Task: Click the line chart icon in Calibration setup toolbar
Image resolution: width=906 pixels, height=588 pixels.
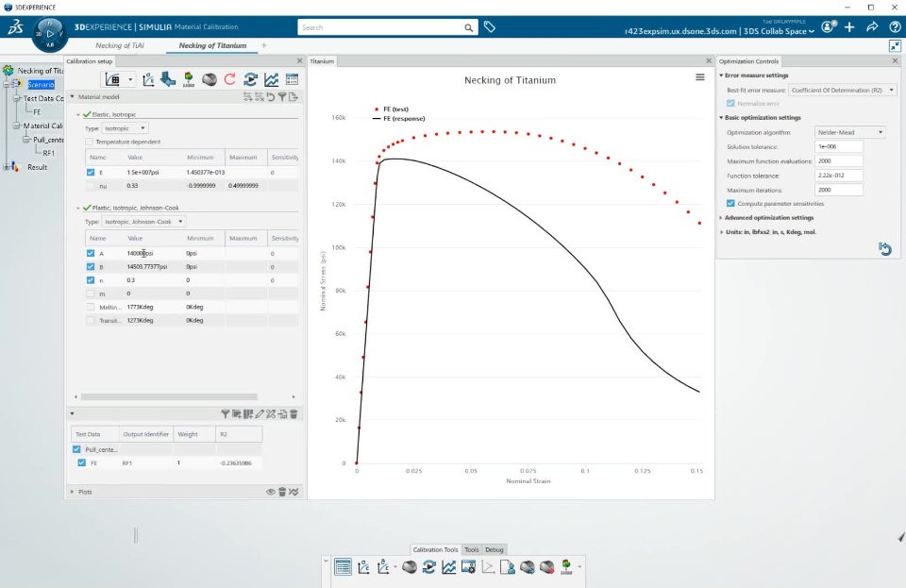Action: pos(271,79)
